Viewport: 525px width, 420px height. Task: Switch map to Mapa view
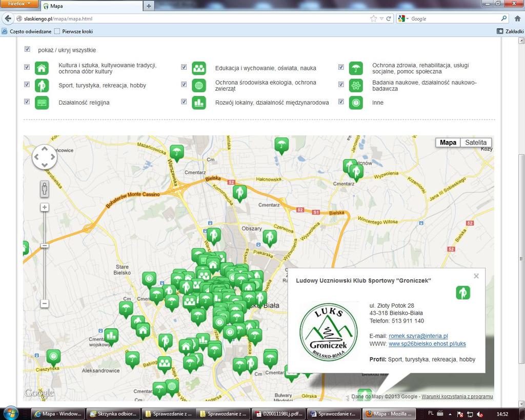448,143
